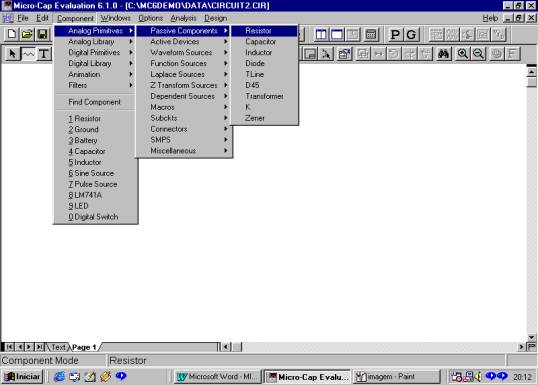Click the horizontal scrollbar thumb
The image size is (538, 385).
[x=237, y=347]
